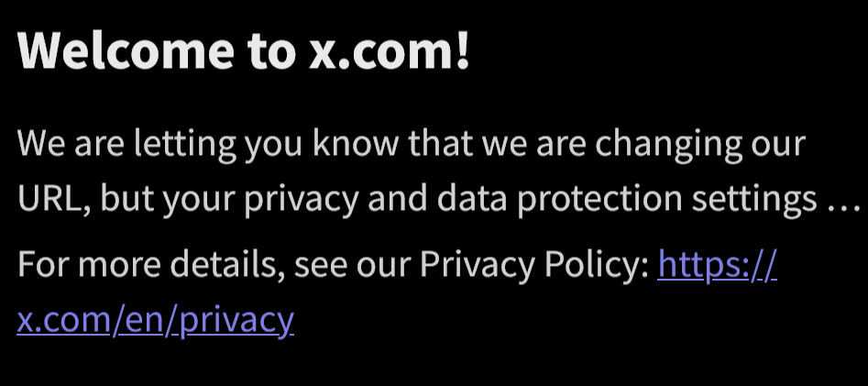This screenshot has height=386, width=868.
Task: Click the phrase but your privacy
Action: (x=230, y=199)
